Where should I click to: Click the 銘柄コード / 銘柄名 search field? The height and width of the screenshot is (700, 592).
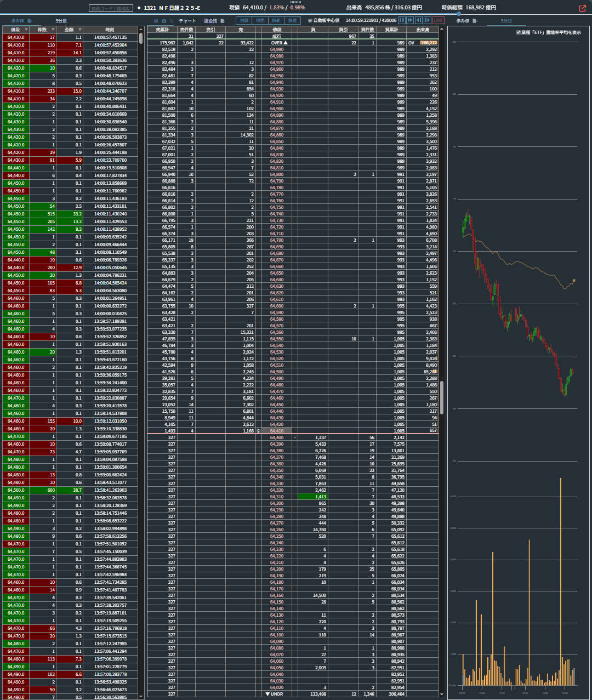click(111, 8)
